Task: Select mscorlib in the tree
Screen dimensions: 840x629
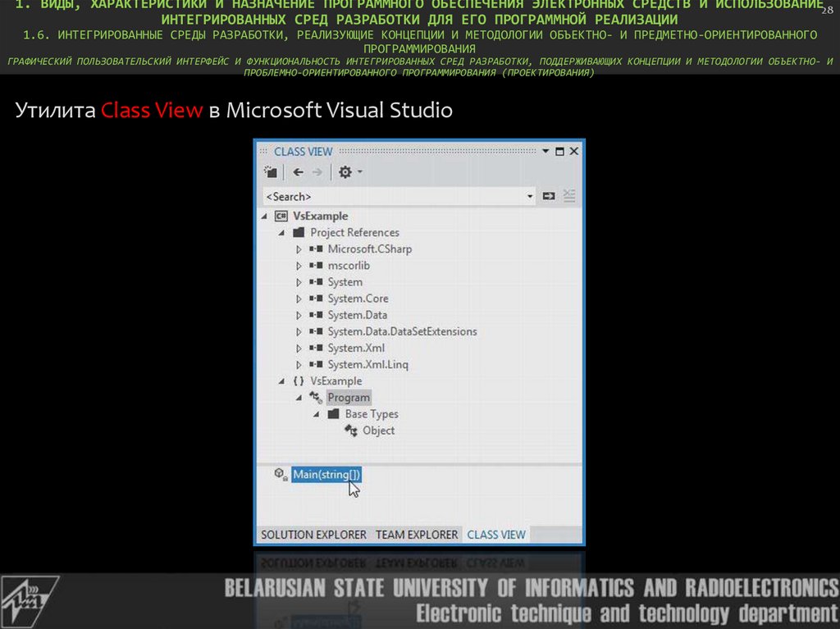Action: pyautogui.click(x=349, y=266)
